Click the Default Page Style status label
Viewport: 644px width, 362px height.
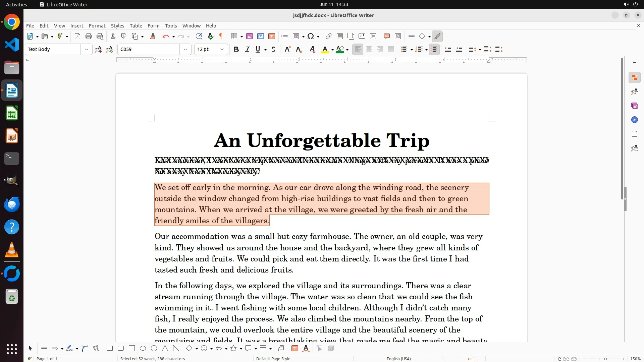pyautogui.click(x=273, y=359)
